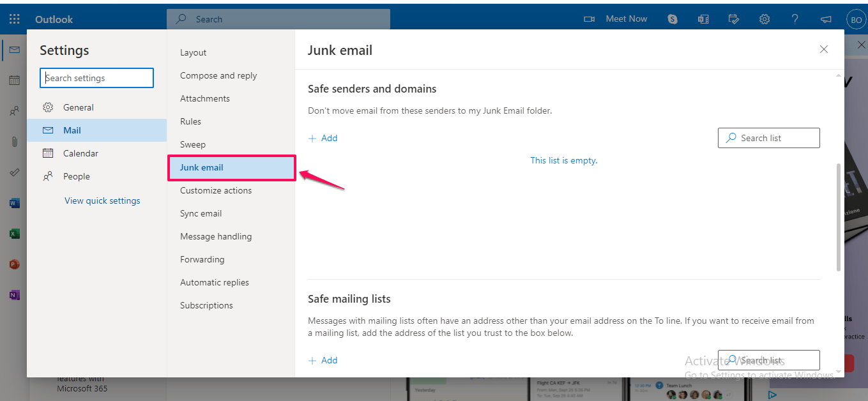Select the Calendar icon in the left sidebar
This screenshot has width=868, height=401.
[14, 80]
